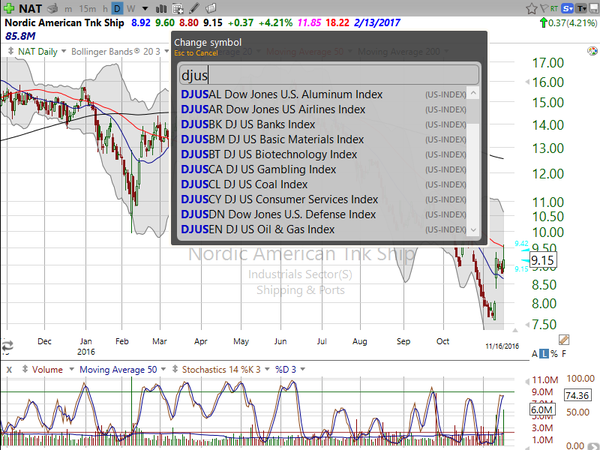Select DJUSAL Dow Jones U.S. Aluminum Index
The image size is (600, 450).
(x=324, y=94)
